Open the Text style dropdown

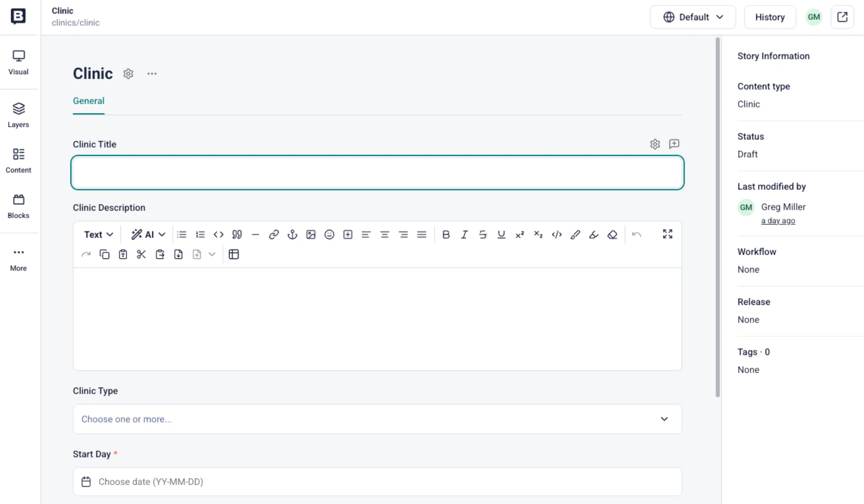(x=98, y=234)
